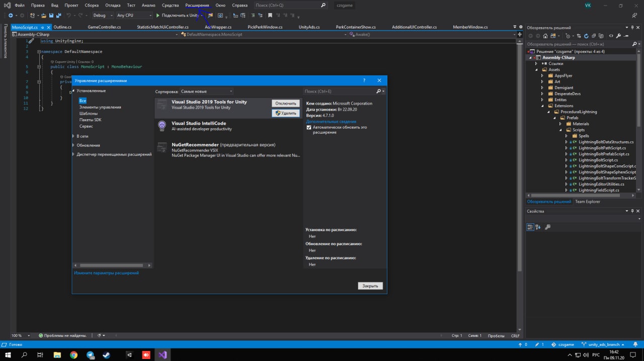Image resolution: width=644 pixels, height=361 pixels.
Task: Click the czsgame repository item in the status bar
Action: click(563, 344)
